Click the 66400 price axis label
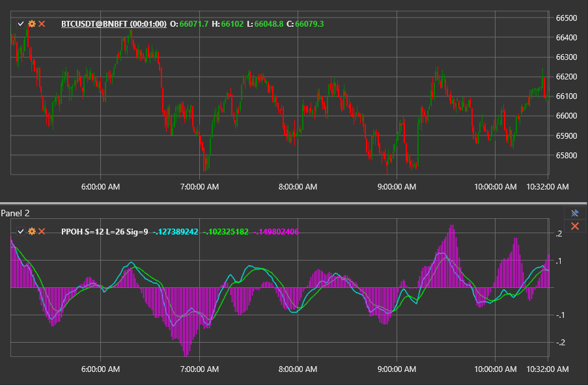This screenshot has width=588, height=385. [x=567, y=38]
